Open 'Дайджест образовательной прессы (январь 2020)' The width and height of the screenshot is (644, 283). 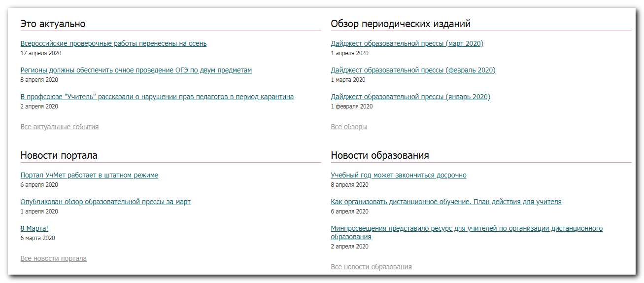click(410, 97)
